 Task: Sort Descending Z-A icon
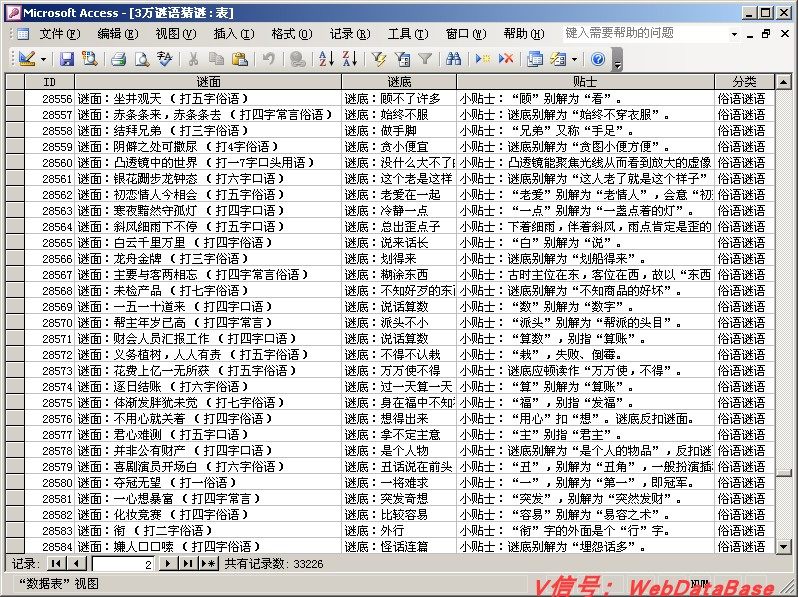[x=350, y=59]
